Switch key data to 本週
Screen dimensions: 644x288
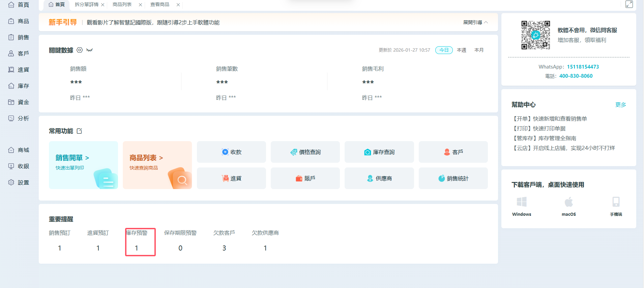pyautogui.click(x=461, y=50)
